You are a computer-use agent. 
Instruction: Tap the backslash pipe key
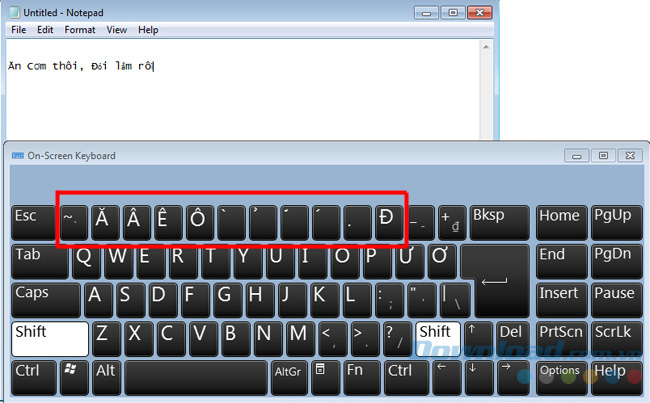[x=455, y=300]
